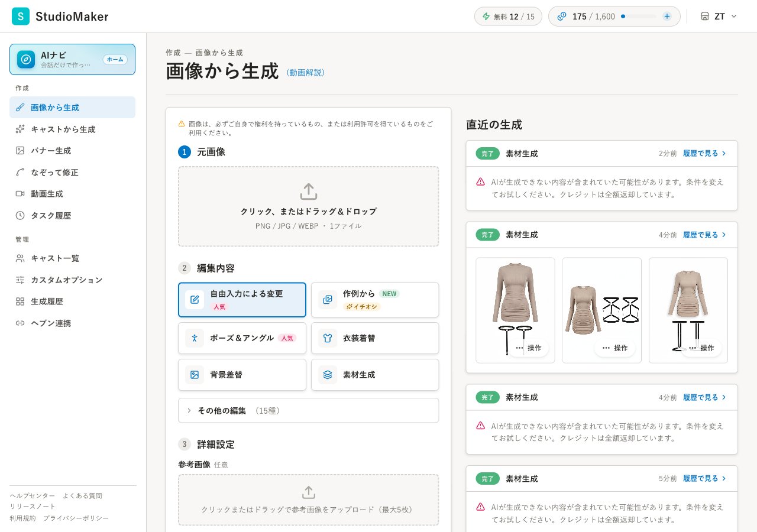Click the upload icon in 参考画像 area
Image resolution: width=757 pixels, height=532 pixels.
point(309,492)
